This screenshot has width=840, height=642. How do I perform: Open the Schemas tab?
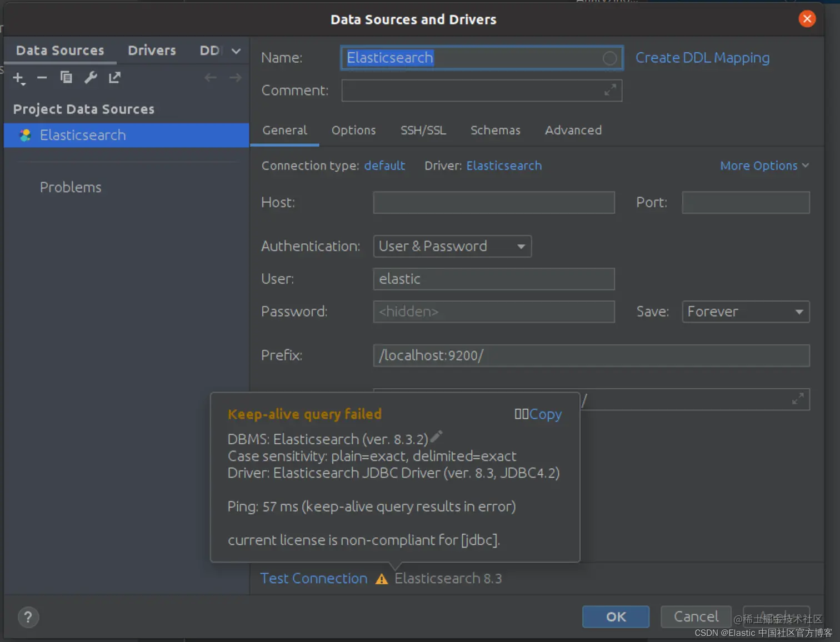[495, 130]
